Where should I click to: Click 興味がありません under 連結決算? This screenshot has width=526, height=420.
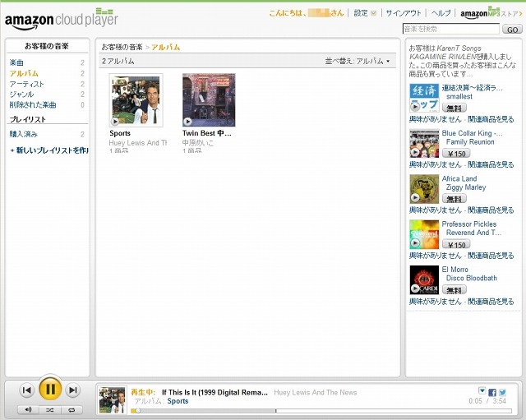[435, 119]
